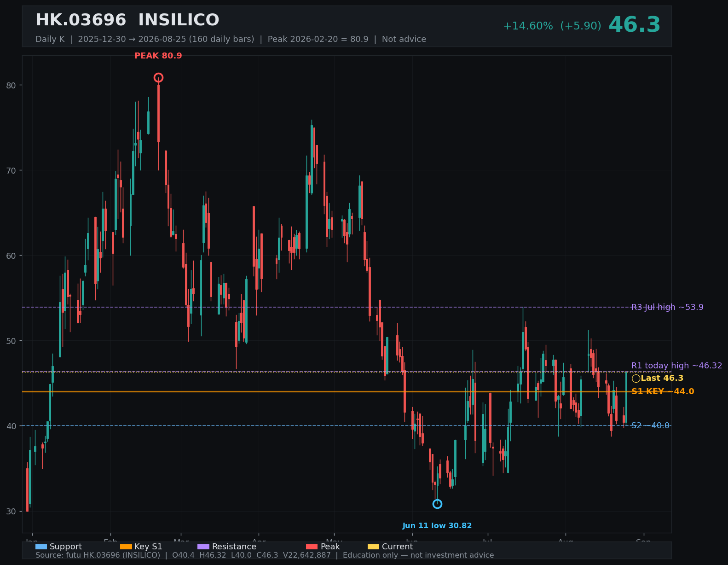Screen dimensions: 728x565
Task: Click the "70" y-axis tick label
Action: pyautogui.click(x=11, y=170)
